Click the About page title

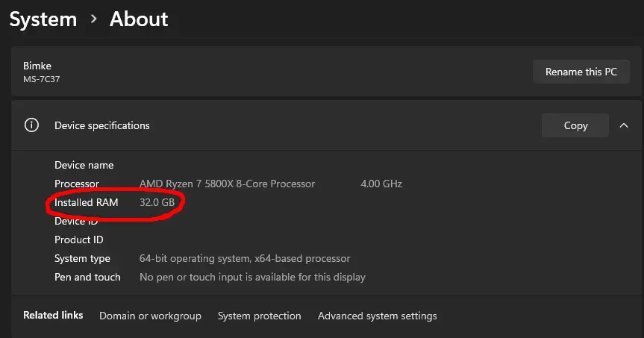[x=139, y=19]
